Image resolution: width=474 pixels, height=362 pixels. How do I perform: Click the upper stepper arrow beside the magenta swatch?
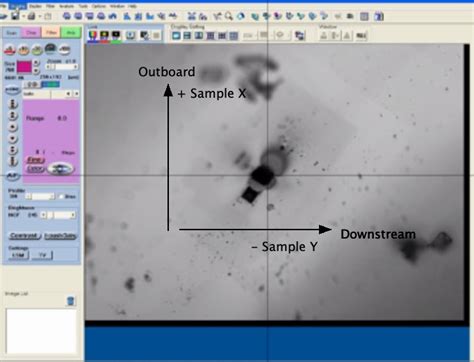coord(36,63)
